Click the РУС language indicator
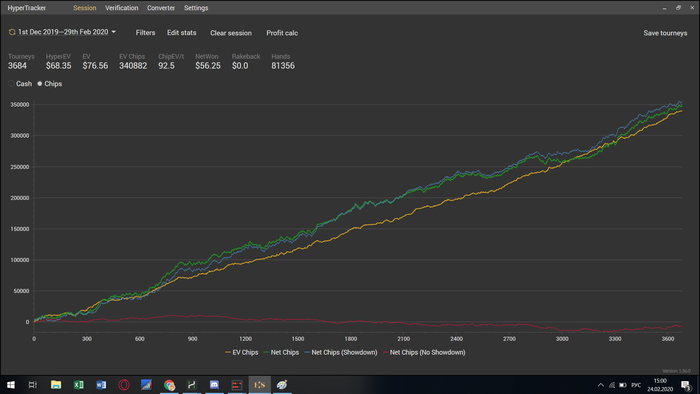This screenshot has width=700, height=394. 636,385
